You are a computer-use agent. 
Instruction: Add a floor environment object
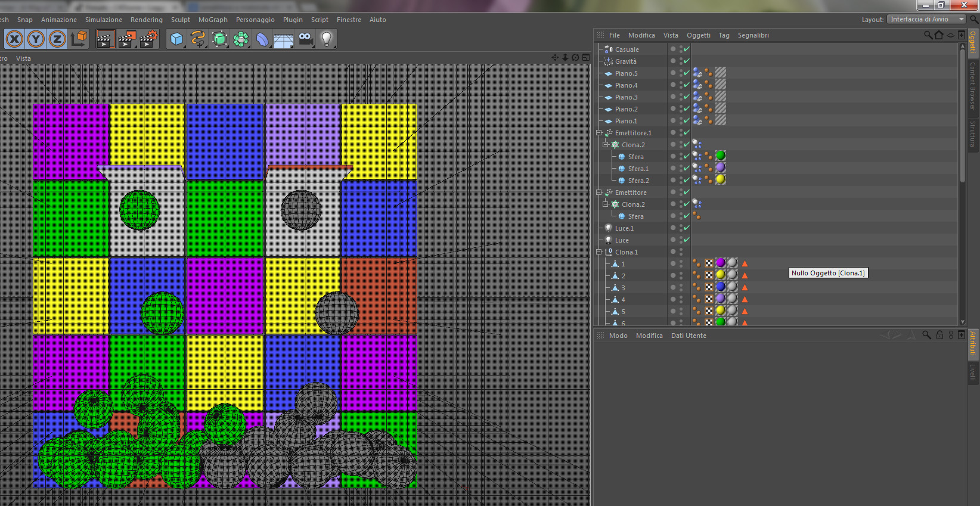(x=284, y=40)
